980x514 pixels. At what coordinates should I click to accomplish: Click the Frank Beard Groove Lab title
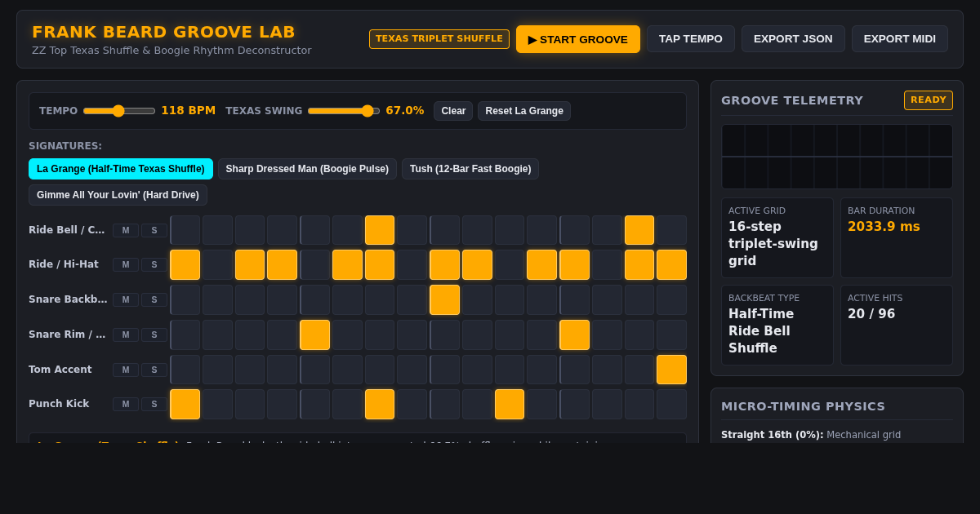(163, 32)
